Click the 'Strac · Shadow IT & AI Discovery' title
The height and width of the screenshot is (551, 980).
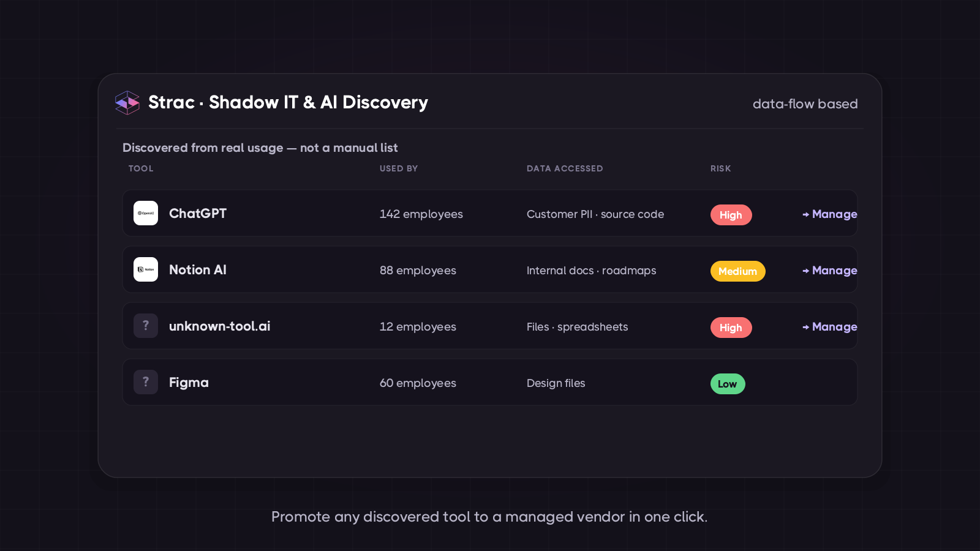pyautogui.click(x=288, y=102)
